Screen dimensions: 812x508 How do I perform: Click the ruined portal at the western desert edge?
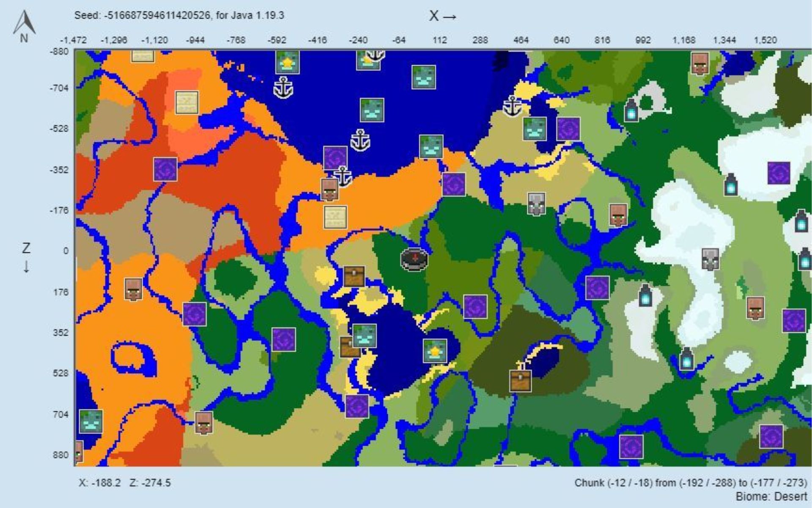(x=195, y=314)
